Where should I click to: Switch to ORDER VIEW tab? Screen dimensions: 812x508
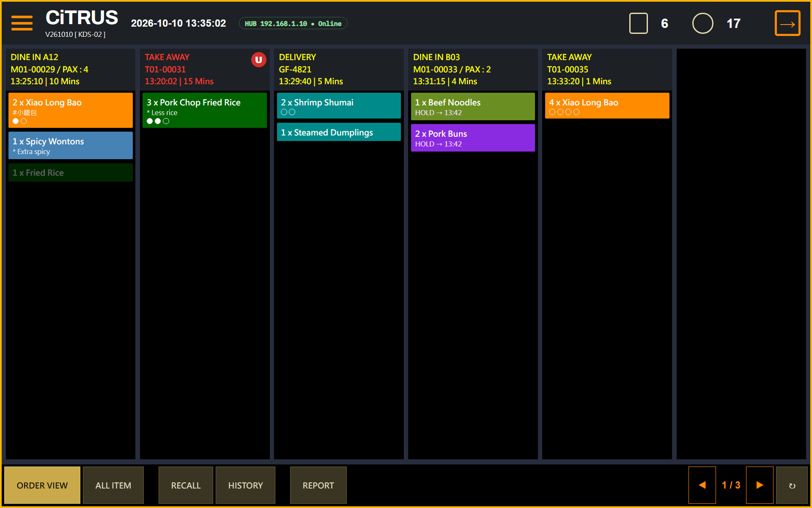42,485
